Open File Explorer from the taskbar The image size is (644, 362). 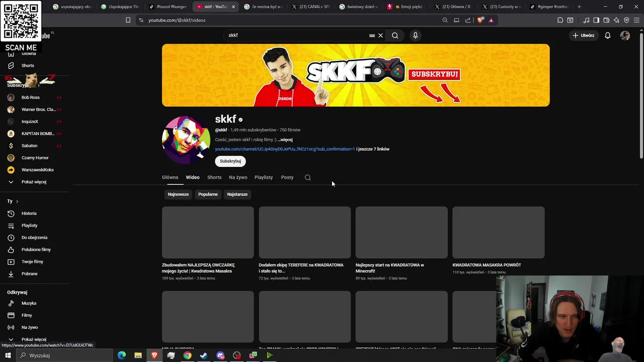[x=138, y=355]
